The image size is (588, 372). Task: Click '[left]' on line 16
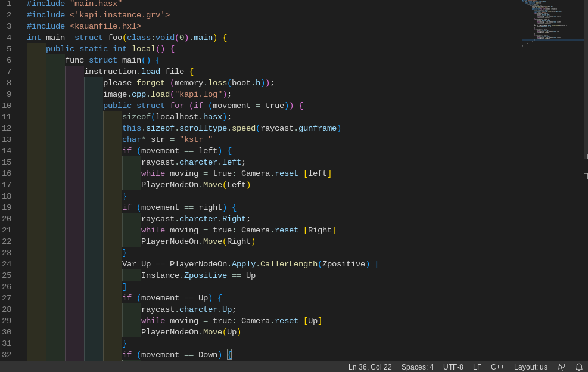(318, 173)
